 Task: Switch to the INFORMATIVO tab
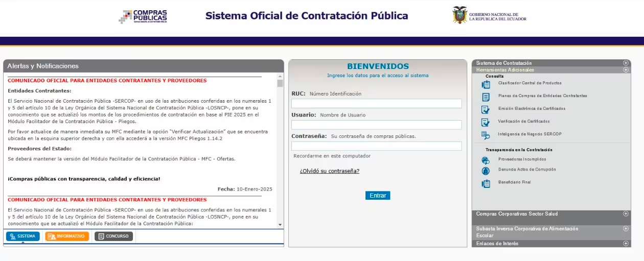(67, 236)
